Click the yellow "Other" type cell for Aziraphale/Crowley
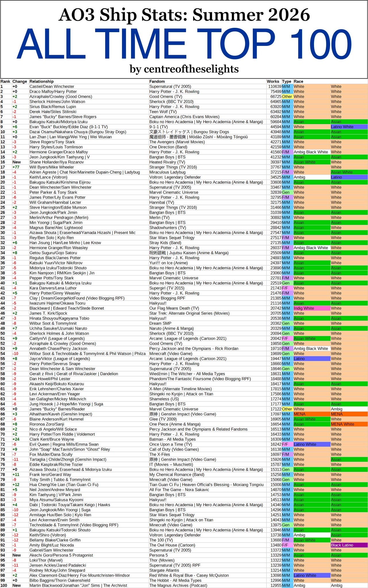The height and width of the screenshot is (588, 368). click(x=287, y=96)
